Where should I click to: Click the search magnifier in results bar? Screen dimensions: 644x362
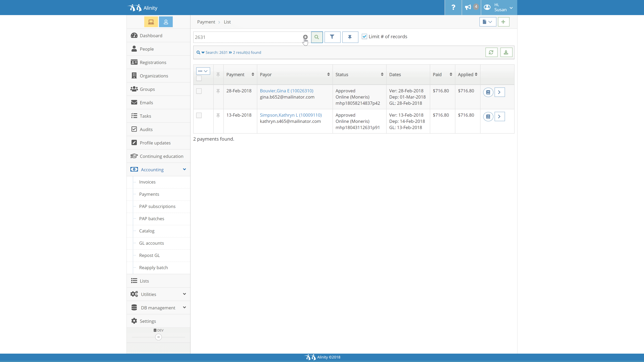coord(198,52)
